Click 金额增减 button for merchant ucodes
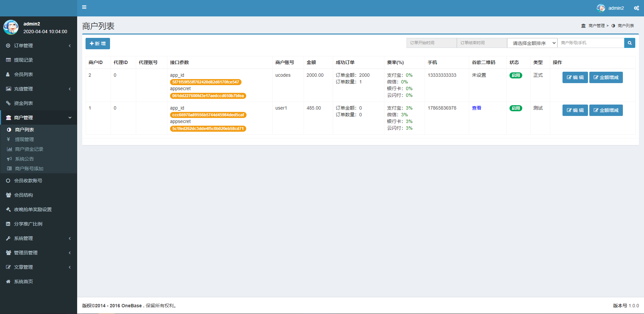 [x=606, y=77]
